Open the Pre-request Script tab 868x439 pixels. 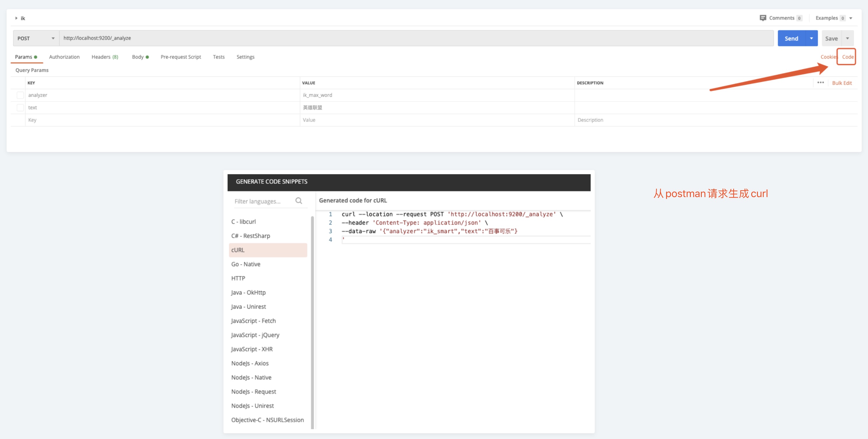(181, 57)
